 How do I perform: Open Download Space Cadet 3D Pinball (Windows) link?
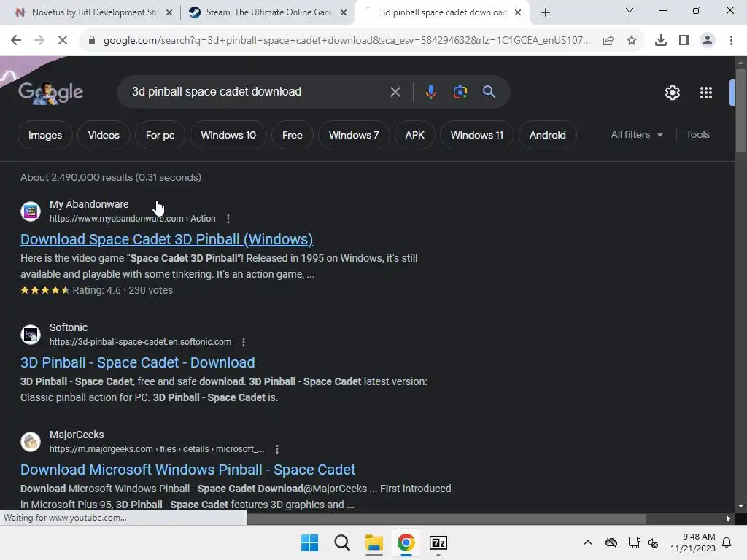[x=167, y=239]
